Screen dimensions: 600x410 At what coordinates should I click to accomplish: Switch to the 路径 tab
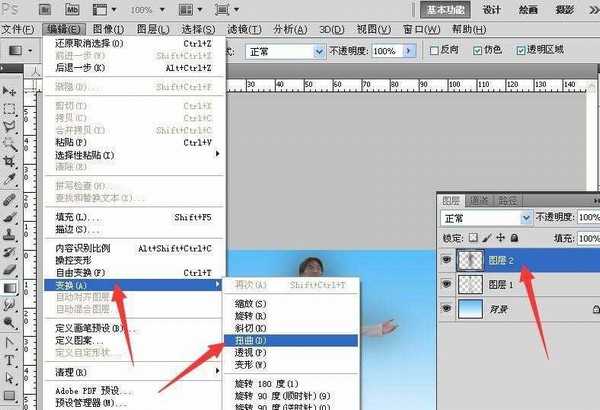pyautogui.click(x=507, y=201)
